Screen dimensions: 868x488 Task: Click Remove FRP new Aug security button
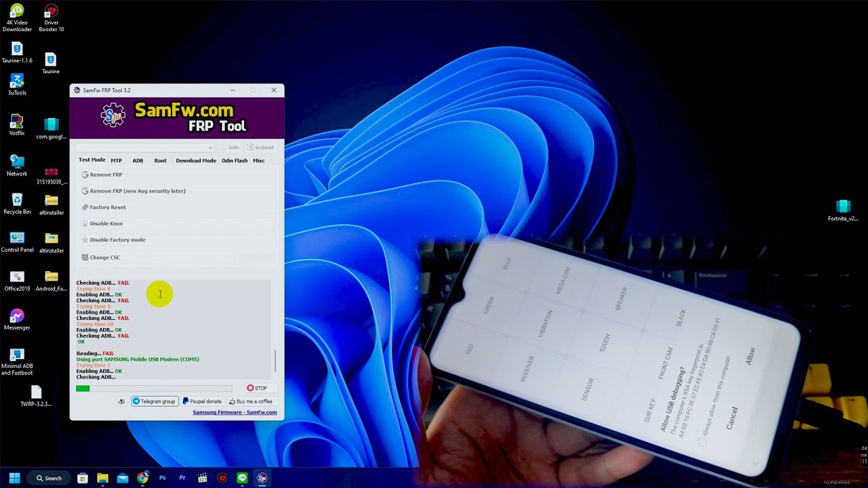[x=177, y=191]
